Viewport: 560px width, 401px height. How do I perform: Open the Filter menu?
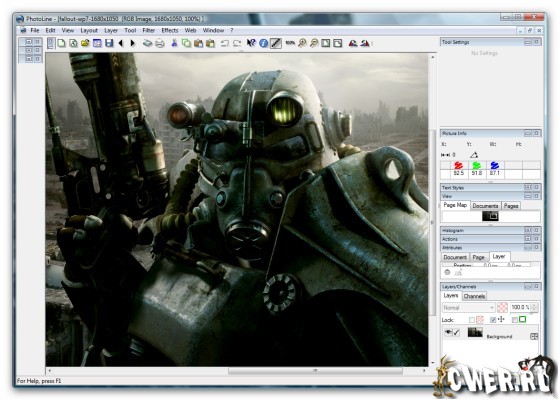[149, 30]
